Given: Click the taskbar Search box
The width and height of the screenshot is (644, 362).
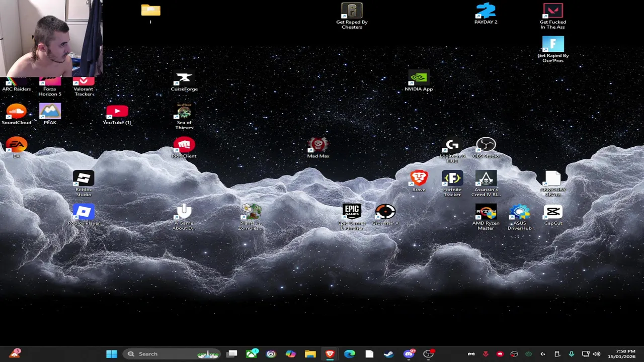Looking at the screenshot, I should tap(172, 354).
